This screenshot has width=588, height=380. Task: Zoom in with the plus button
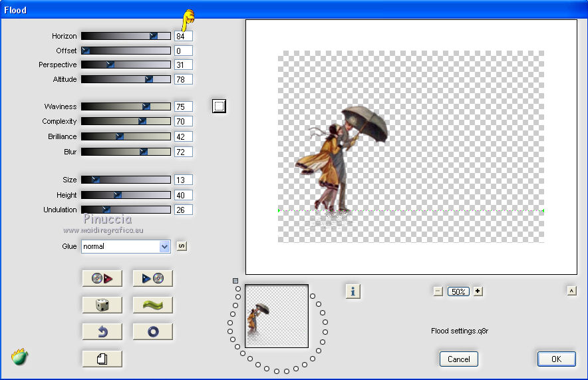478,291
